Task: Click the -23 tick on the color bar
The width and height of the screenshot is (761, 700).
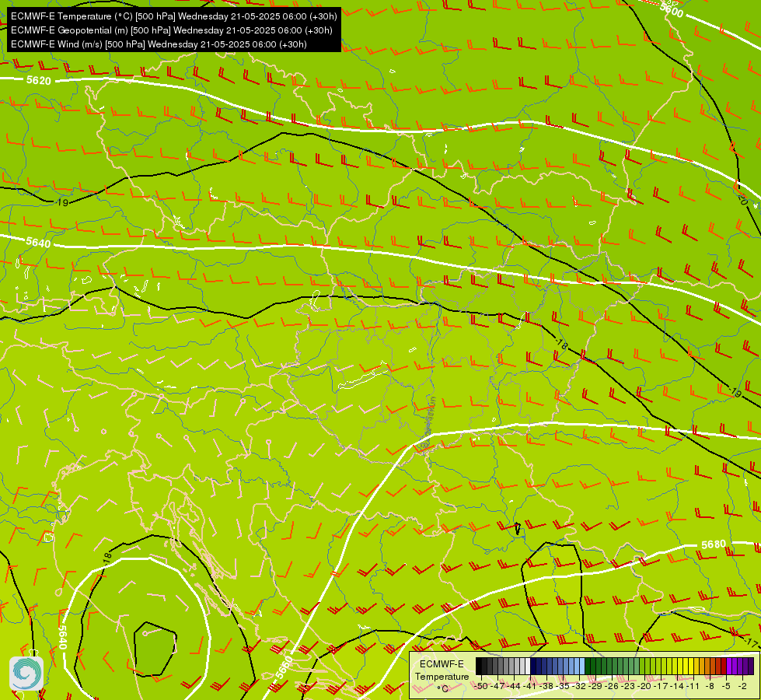Action: click(629, 686)
